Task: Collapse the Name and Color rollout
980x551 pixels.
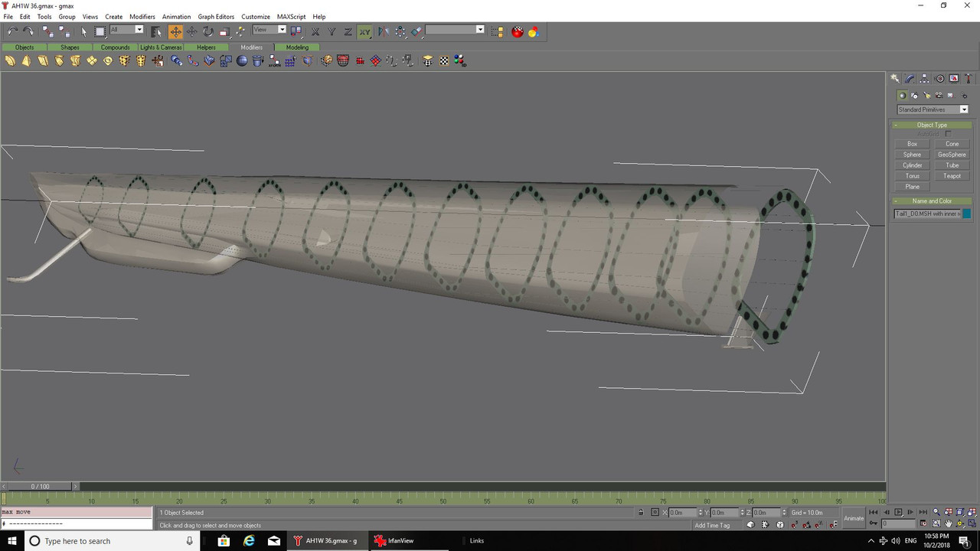Action: 932,201
